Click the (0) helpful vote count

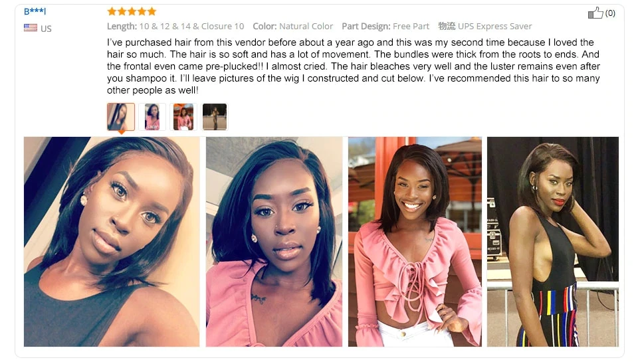(x=610, y=13)
